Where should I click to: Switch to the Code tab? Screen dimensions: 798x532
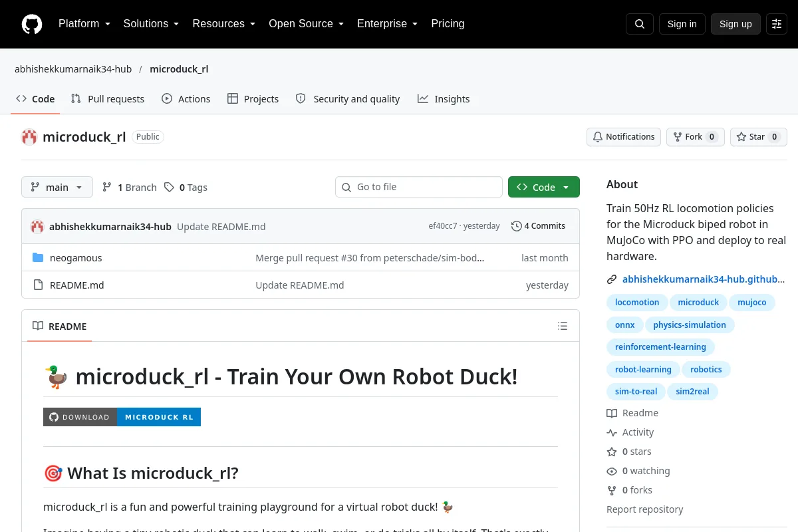coord(35,98)
